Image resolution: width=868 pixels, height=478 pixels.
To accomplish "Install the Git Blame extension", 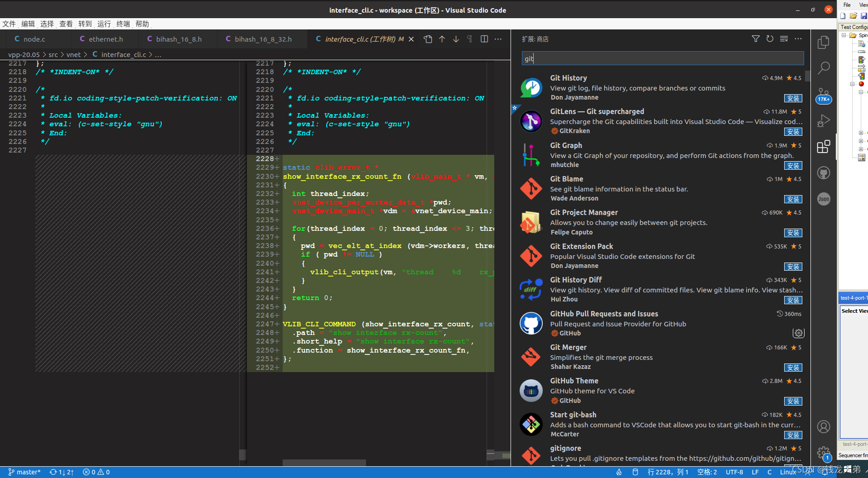I will click(x=793, y=199).
